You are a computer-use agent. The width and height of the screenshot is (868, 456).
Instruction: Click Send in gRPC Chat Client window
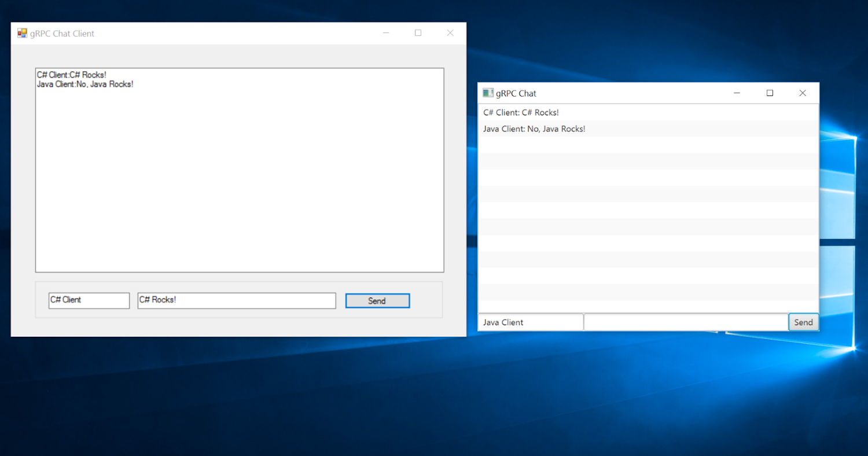[x=377, y=301]
